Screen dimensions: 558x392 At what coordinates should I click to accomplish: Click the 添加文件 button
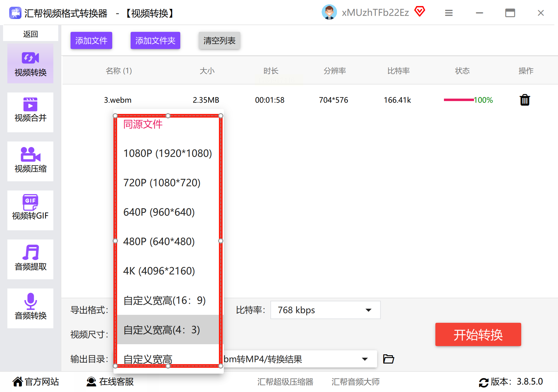click(x=91, y=40)
